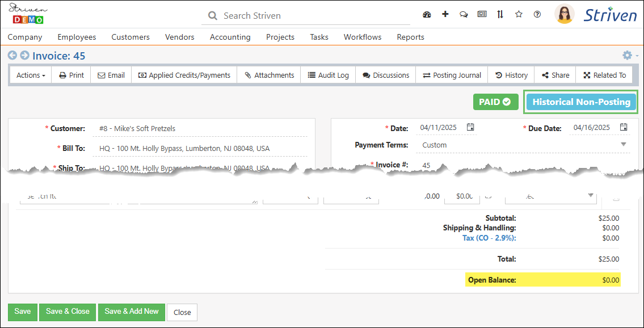
Task: Go to previous invoice with left arrow
Action: pyautogui.click(x=12, y=55)
